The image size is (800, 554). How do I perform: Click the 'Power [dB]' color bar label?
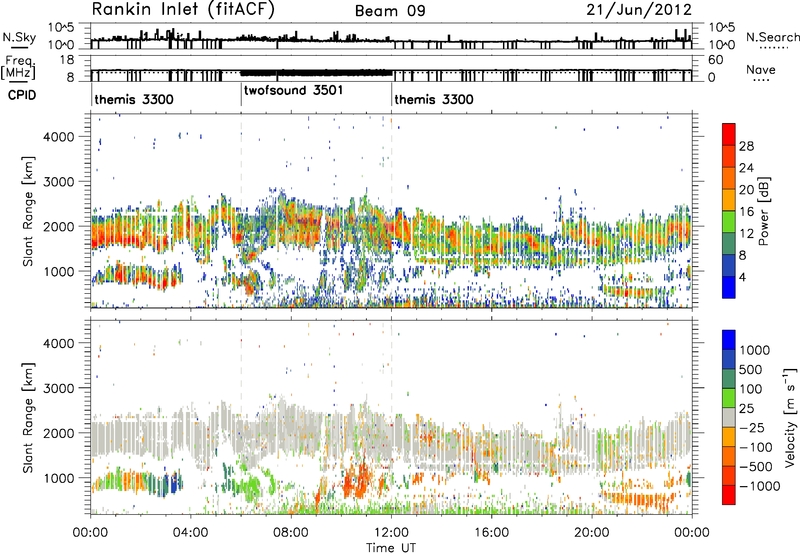point(763,211)
